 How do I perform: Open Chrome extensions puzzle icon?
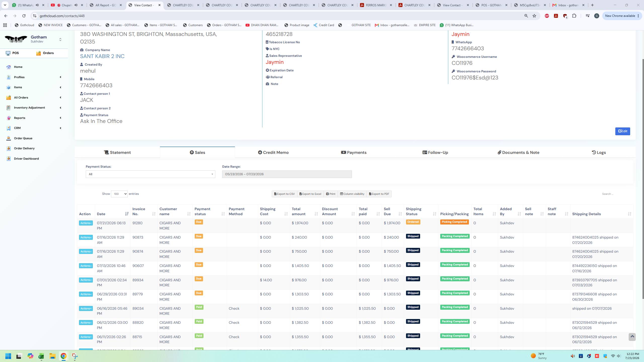(574, 16)
